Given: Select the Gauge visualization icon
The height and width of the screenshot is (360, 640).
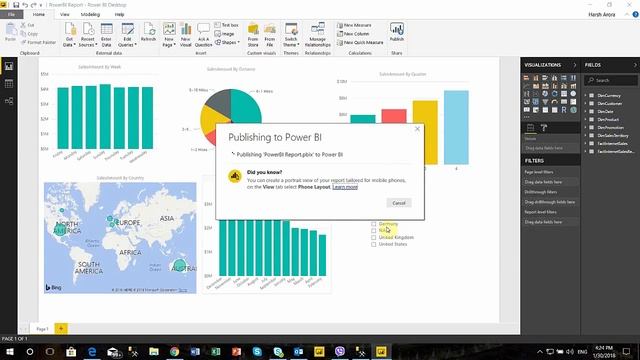Looking at the screenshot, I should coord(554,102).
